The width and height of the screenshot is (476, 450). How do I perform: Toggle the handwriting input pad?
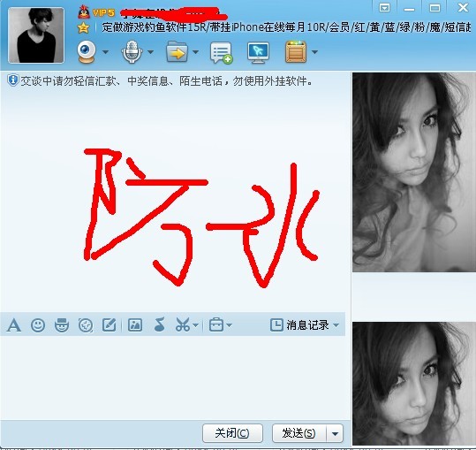click(109, 324)
